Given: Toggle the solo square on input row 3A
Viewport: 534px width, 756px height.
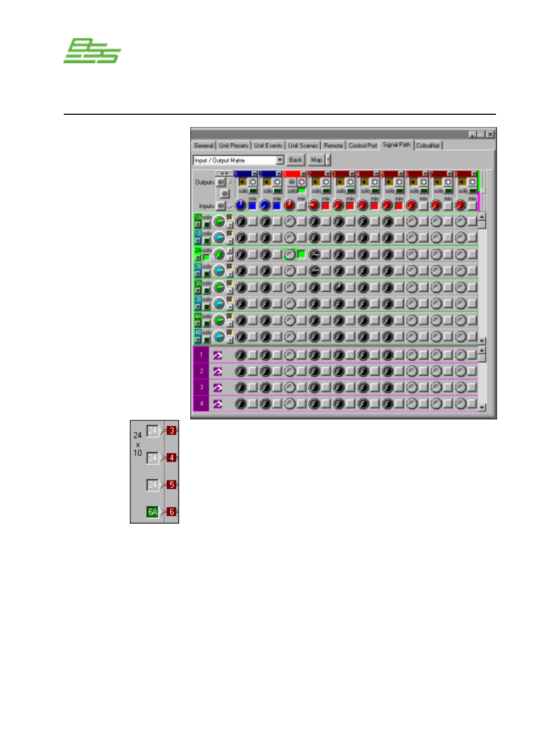Looking at the screenshot, I should click(x=207, y=291).
